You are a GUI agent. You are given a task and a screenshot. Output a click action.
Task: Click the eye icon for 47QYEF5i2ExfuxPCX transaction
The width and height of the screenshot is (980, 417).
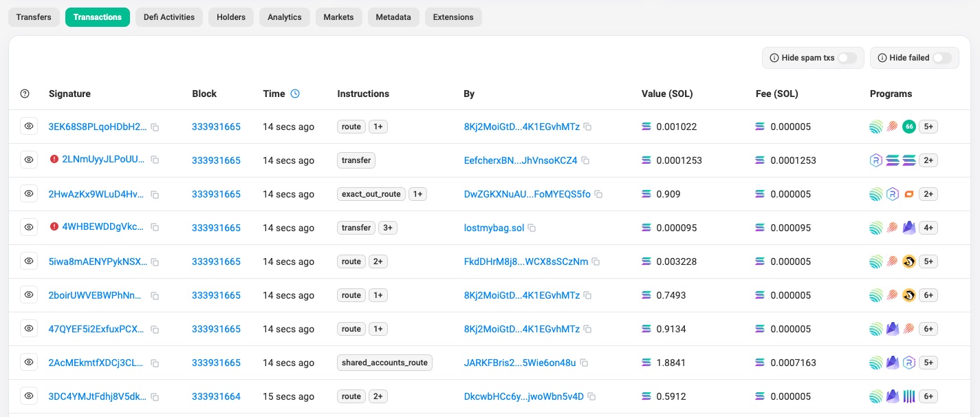pyautogui.click(x=29, y=329)
